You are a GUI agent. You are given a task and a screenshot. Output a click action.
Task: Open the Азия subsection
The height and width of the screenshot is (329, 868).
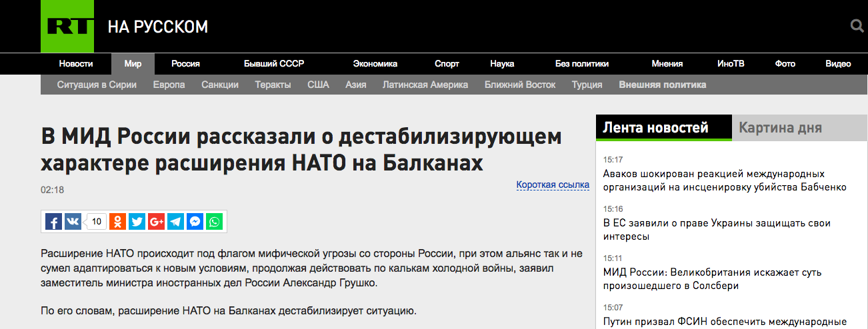356,85
